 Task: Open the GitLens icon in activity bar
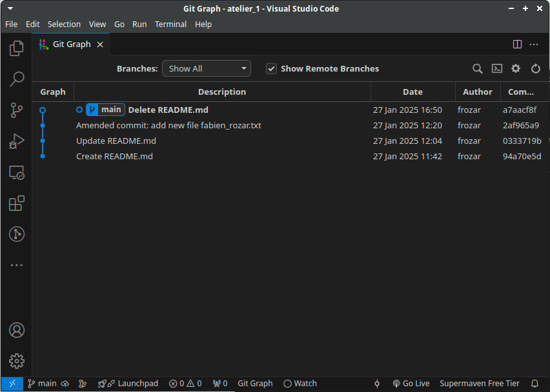[17, 234]
